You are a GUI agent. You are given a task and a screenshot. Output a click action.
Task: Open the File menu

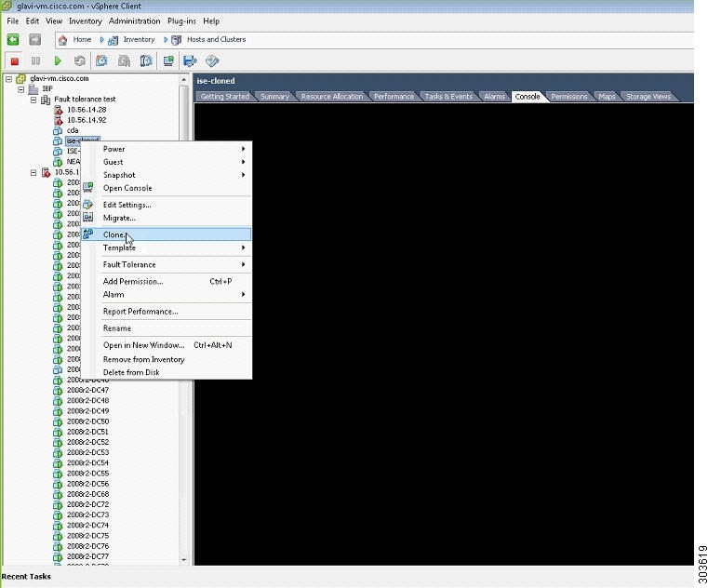(13, 21)
